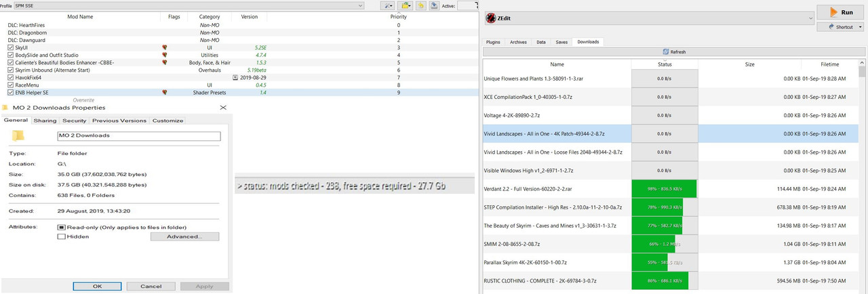Toggle the Read-only attribute checkbox
868x294 pixels.
pyautogui.click(x=61, y=227)
